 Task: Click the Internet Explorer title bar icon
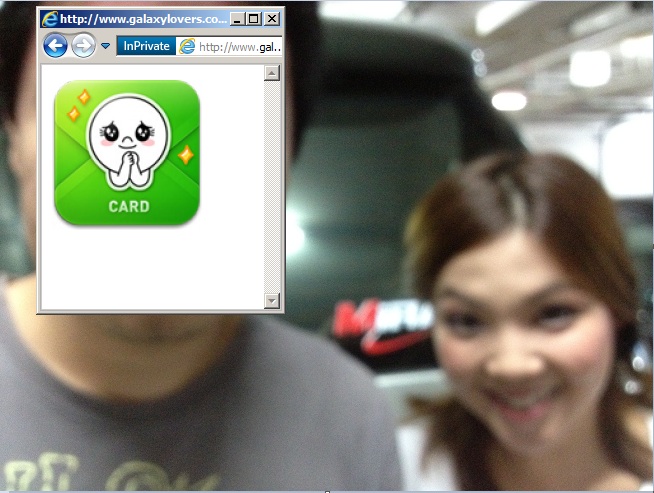pyautogui.click(x=50, y=19)
